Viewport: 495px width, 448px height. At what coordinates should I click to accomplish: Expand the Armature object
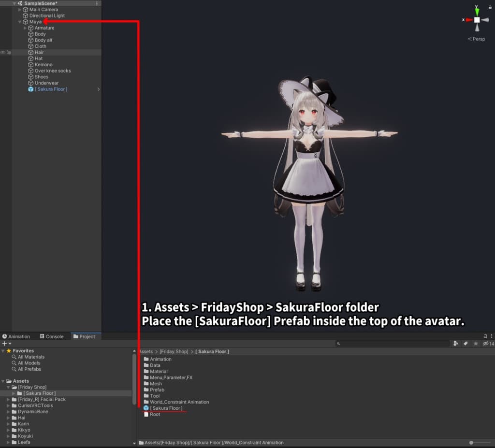25,28
